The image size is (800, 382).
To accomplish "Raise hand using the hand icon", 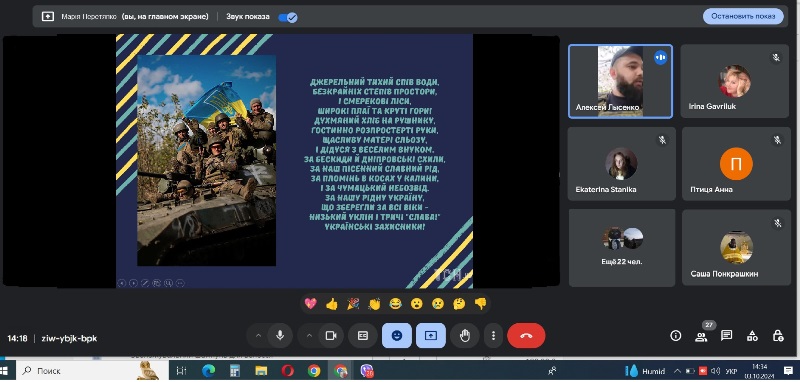I will pos(464,336).
